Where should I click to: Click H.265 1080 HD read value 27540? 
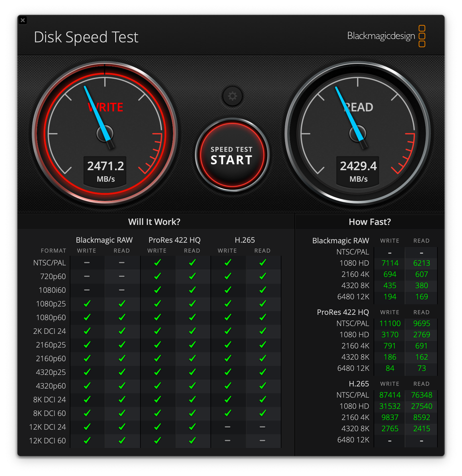click(421, 406)
